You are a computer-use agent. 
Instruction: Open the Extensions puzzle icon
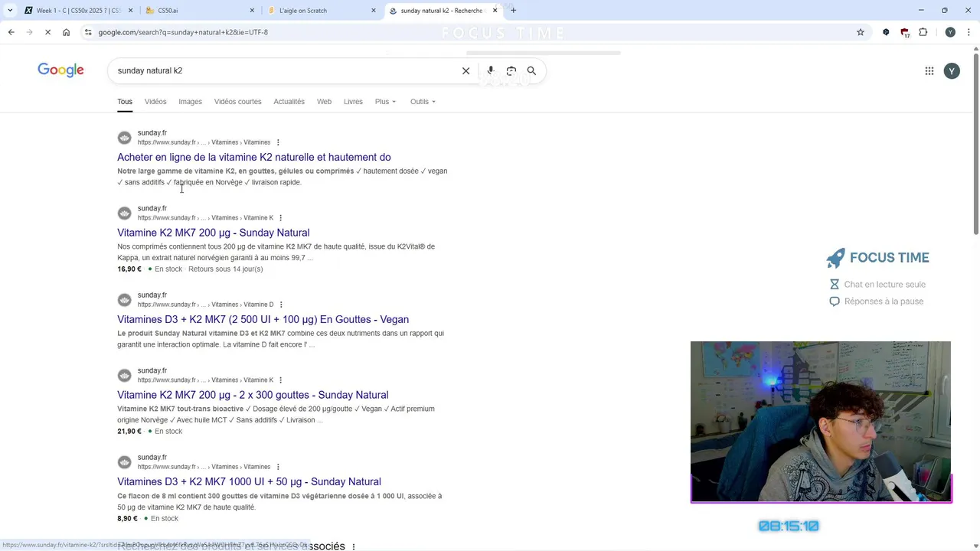point(923,32)
